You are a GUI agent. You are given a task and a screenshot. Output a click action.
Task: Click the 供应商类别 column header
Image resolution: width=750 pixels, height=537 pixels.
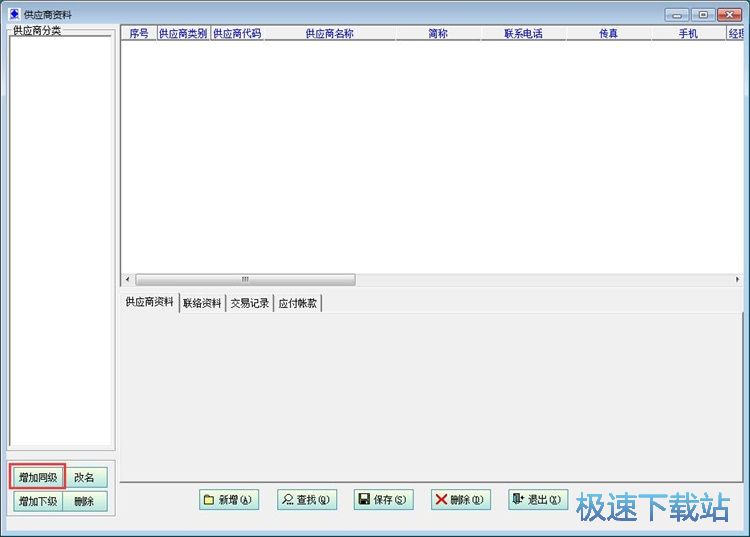coord(183,33)
